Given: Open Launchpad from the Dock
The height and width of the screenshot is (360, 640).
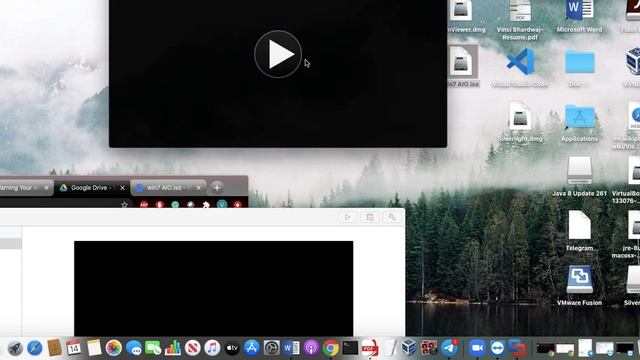Looking at the screenshot, I should coord(15,348).
